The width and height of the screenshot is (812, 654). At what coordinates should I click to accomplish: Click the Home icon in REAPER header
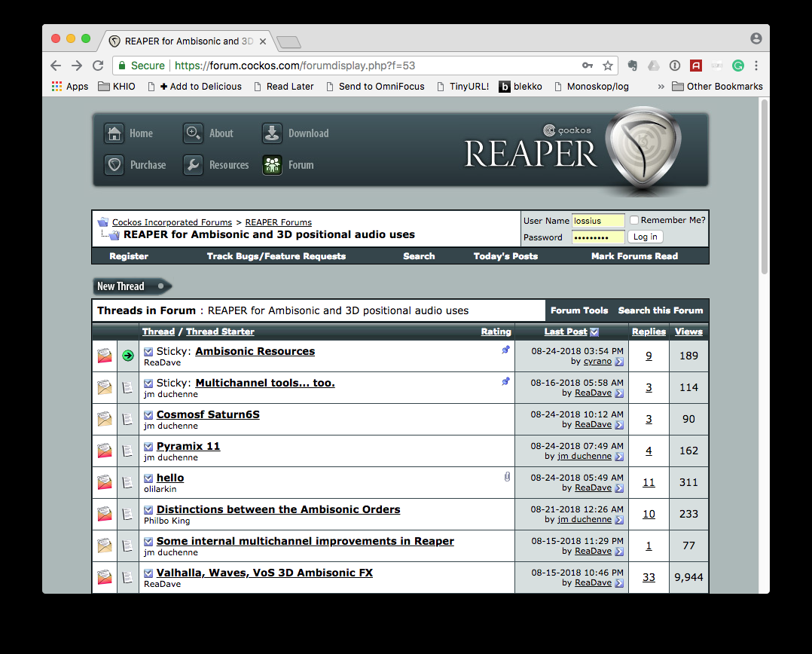point(114,133)
